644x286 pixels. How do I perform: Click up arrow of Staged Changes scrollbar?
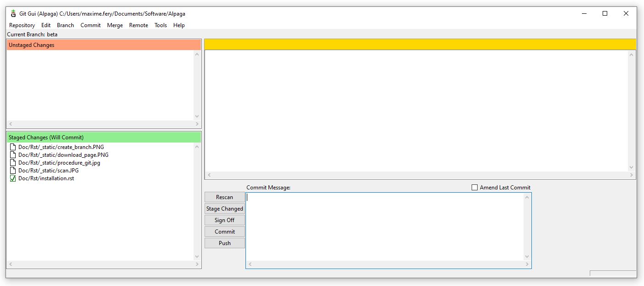[197, 147]
